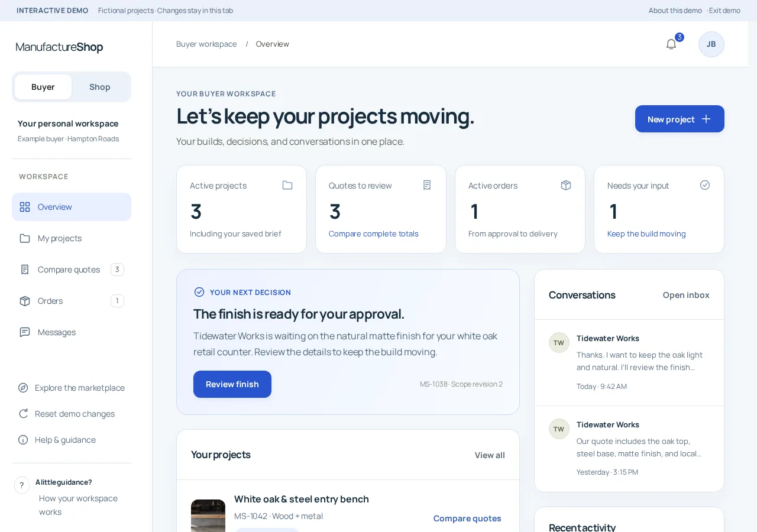Image resolution: width=757 pixels, height=532 pixels.
Task: Click the Tidewater Works avatar in the 9:42 AM message
Action: coord(559,343)
